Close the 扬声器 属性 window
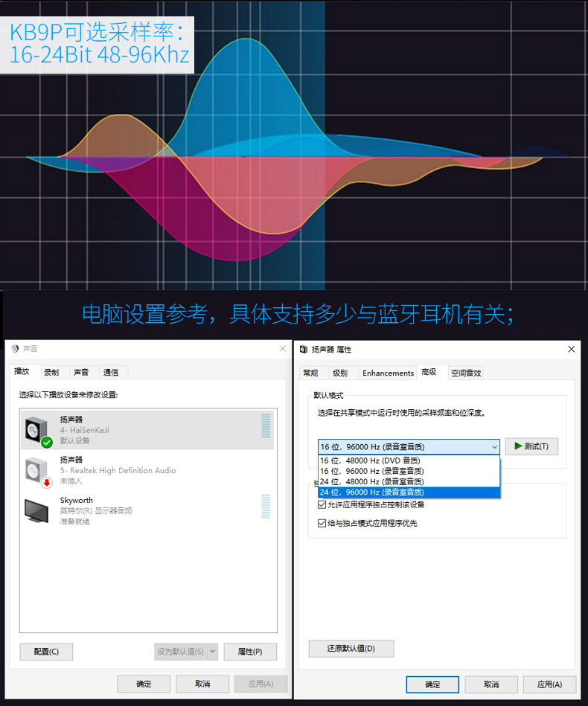Image resolution: width=588 pixels, height=706 pixels. pyautogui.click(x=571, y=350)
